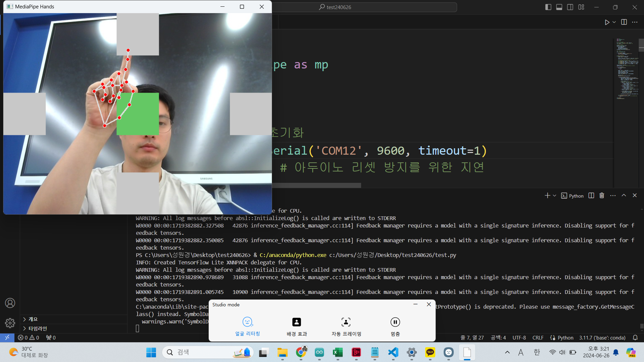Open Google Chrome from the taskbar

click(x=301, y=352)
